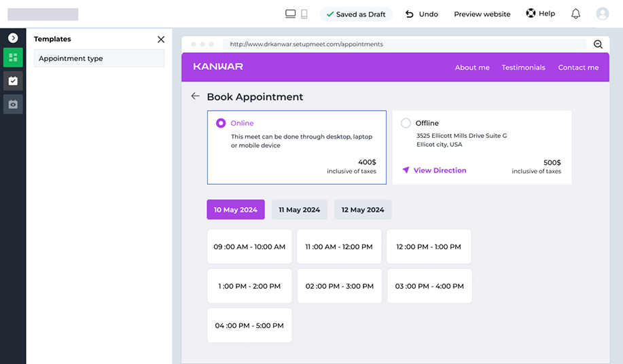Click the calendar camera icon in sidebar
Image resolution: width=623 pixels, height=364 pixels.
pos(13,104)
